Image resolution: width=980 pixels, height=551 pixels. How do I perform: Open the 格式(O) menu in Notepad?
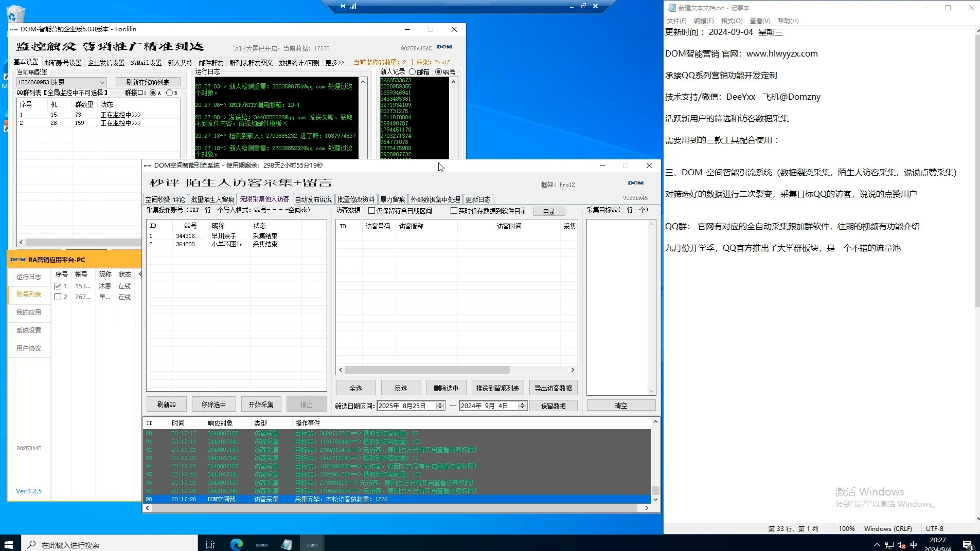[732, 21]
